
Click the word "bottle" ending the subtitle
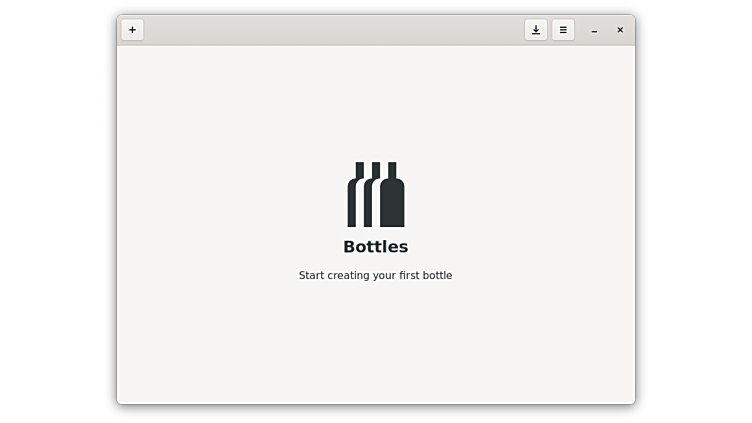pos(436,275)
